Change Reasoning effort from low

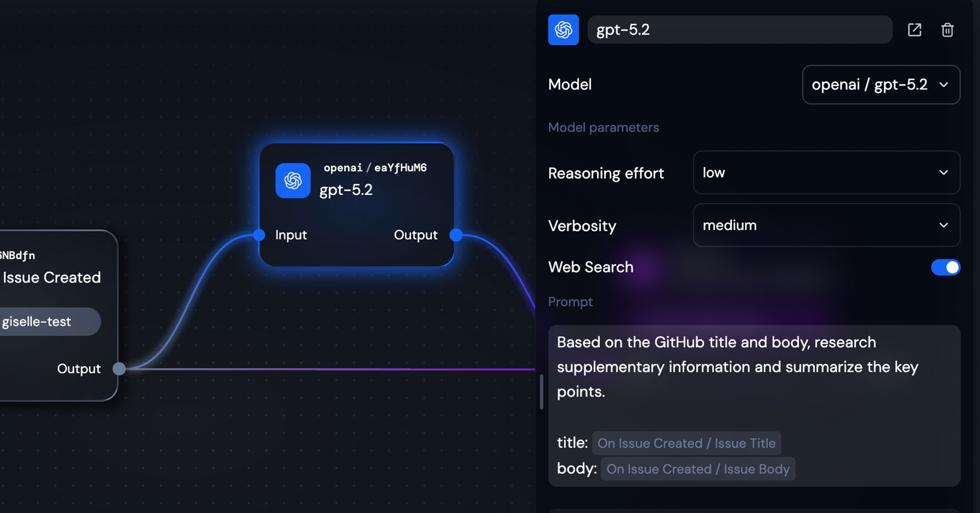tap(826, 172)
